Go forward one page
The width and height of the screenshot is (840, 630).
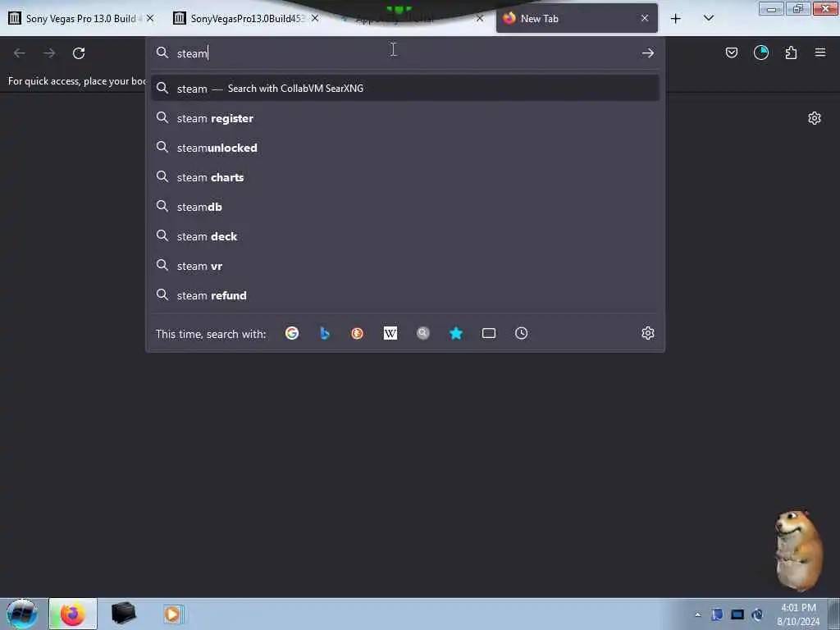click(49, 52)
